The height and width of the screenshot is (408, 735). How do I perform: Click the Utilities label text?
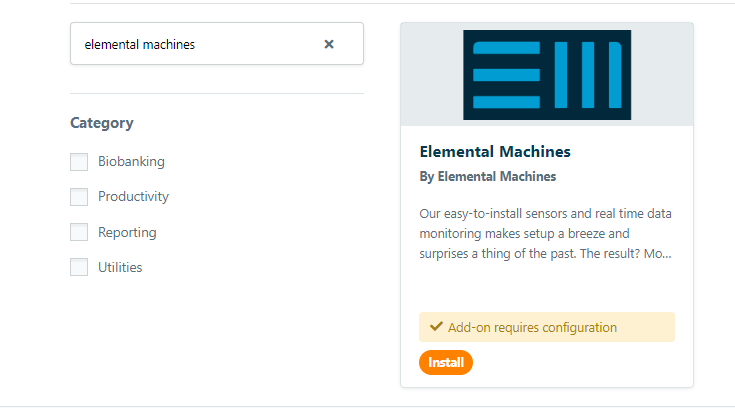point(120,268)
